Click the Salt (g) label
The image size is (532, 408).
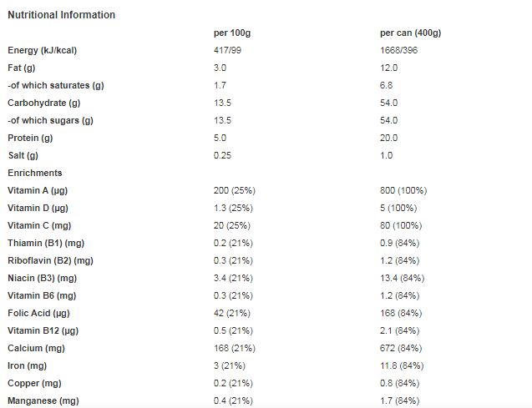tap(23, 155)
